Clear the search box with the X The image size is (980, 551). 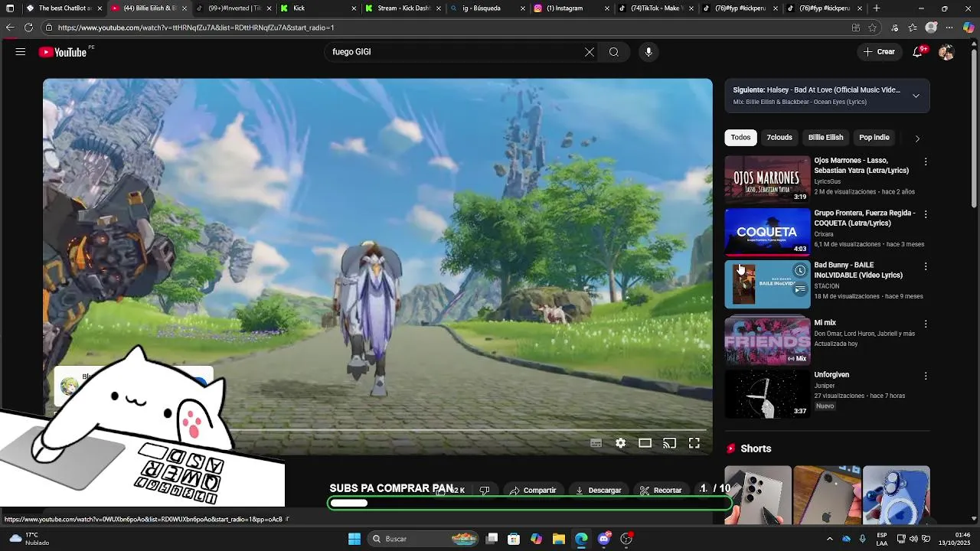pos(590,52)
